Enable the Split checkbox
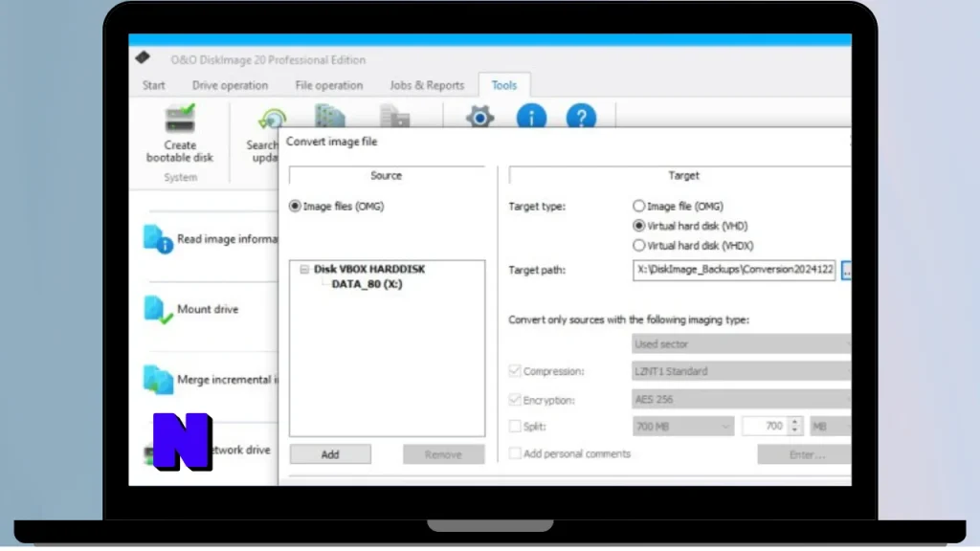This screenshot has width=980, height=551. [514, 426]
